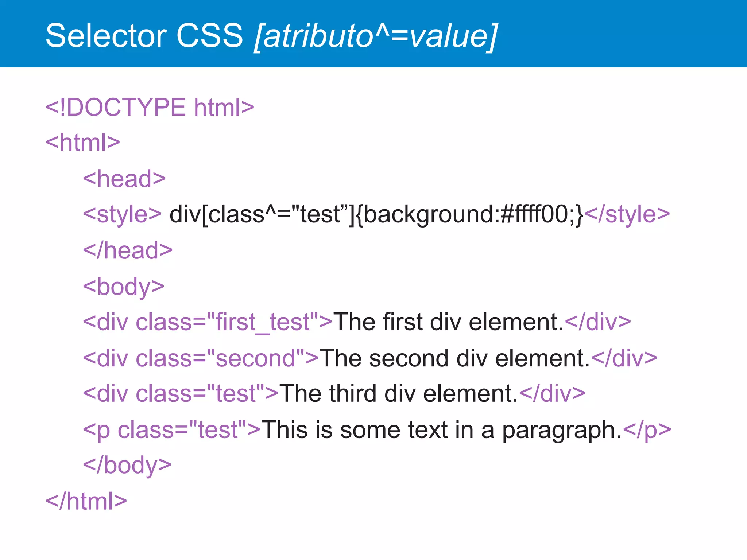Click the closing '</p>' tag
The height and width of the screenshot is (560, 747).
click(647, 430)
